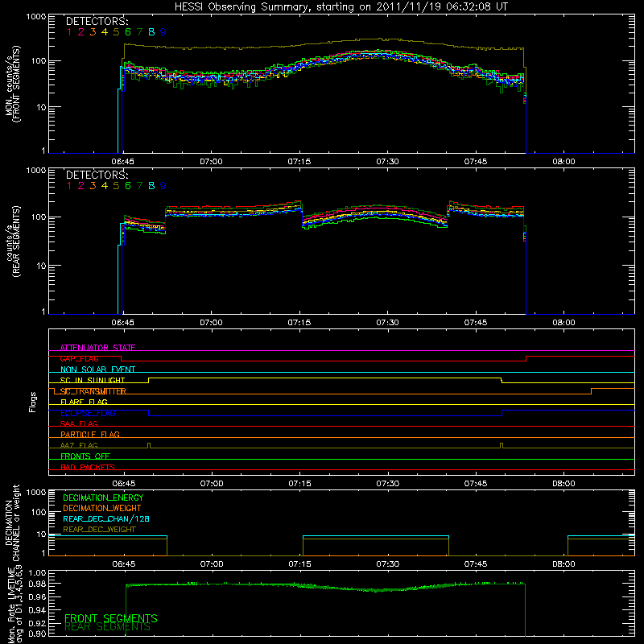Click DETECTORS: heading in the front segments panel
644x644 pixels.
97,21
